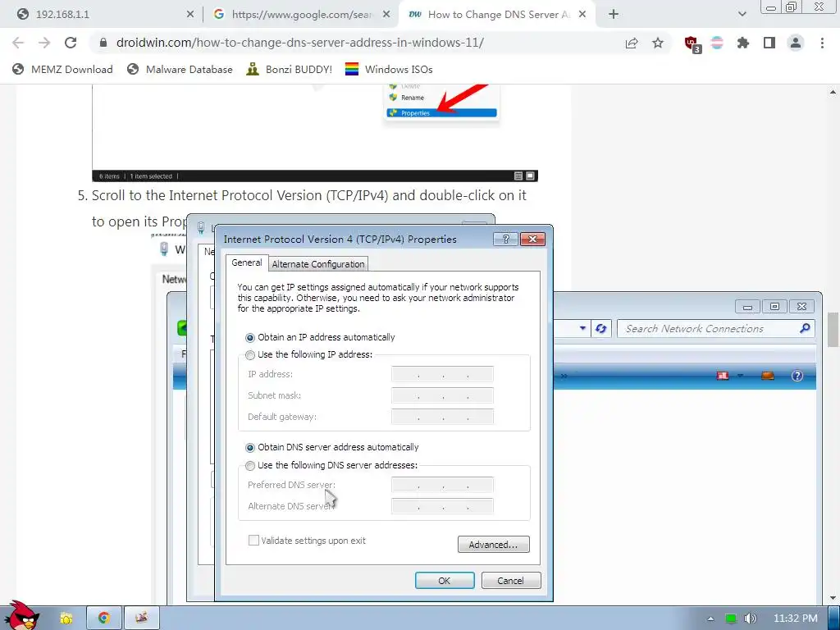Open green network tray icon
The height and width of the screenshot is (630, 840).
point(731,619)
